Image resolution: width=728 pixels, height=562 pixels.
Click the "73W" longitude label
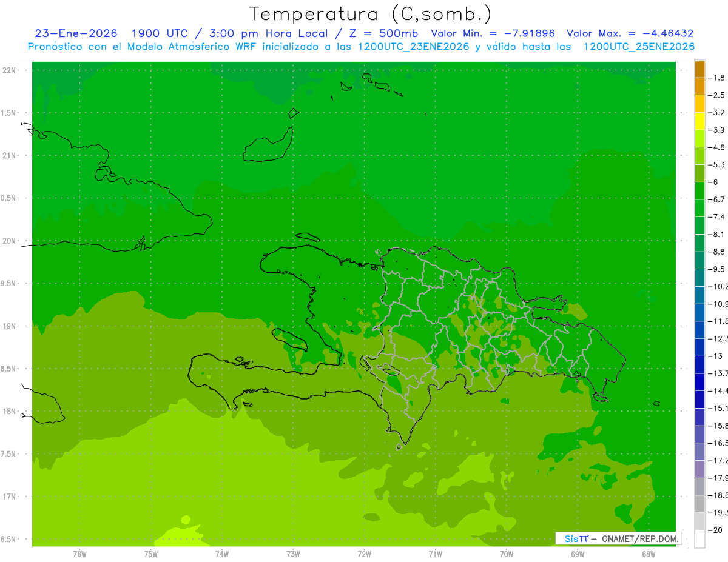(293, 555)
